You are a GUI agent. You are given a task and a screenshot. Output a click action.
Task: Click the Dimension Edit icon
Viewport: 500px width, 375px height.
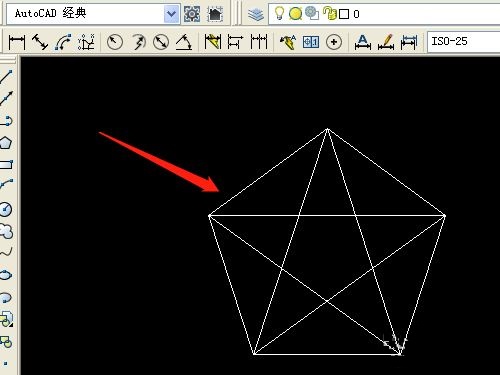click(x=363, y=42)
